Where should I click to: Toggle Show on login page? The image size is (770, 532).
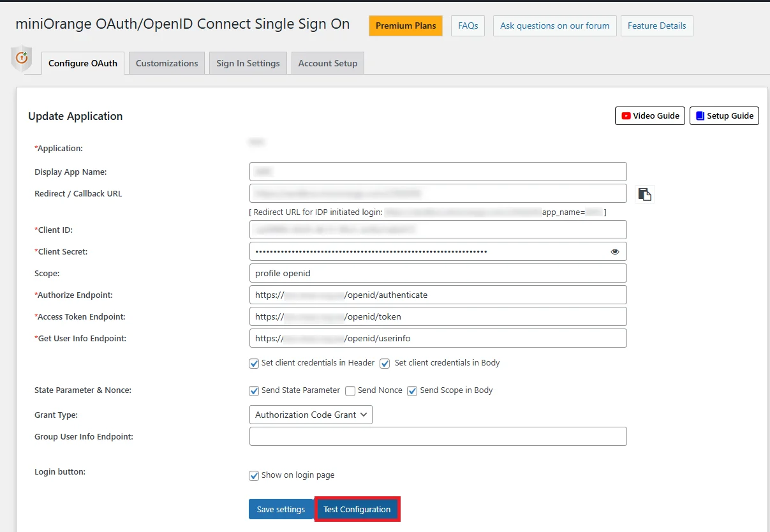pos(254,475)
